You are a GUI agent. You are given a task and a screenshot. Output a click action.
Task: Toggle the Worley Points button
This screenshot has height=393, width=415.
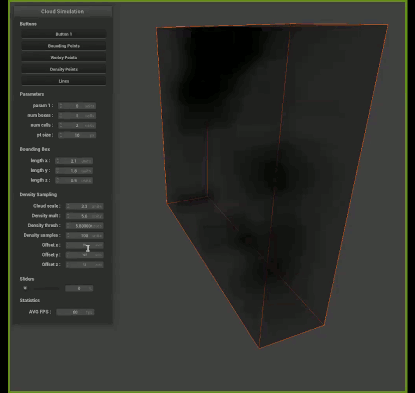64,57
